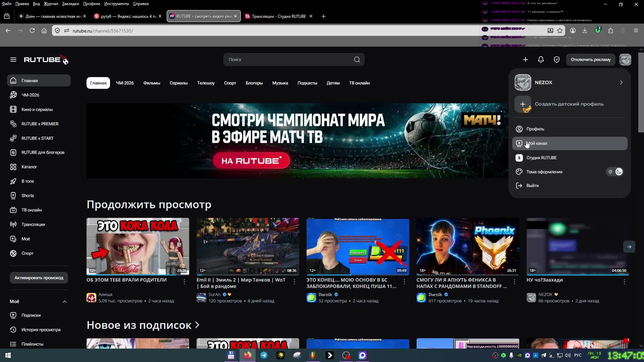The image size is (644, 362).
Task: Open Каталог in the sidebar
Action: click(x=39, y=167)
